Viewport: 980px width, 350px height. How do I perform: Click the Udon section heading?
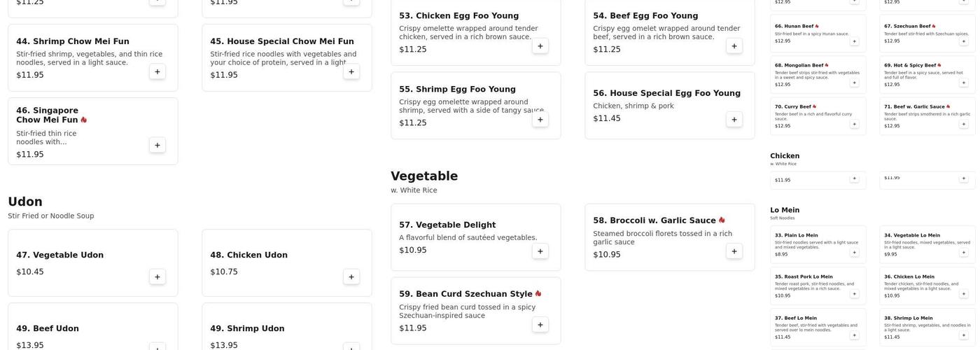(x=25, y=202)
